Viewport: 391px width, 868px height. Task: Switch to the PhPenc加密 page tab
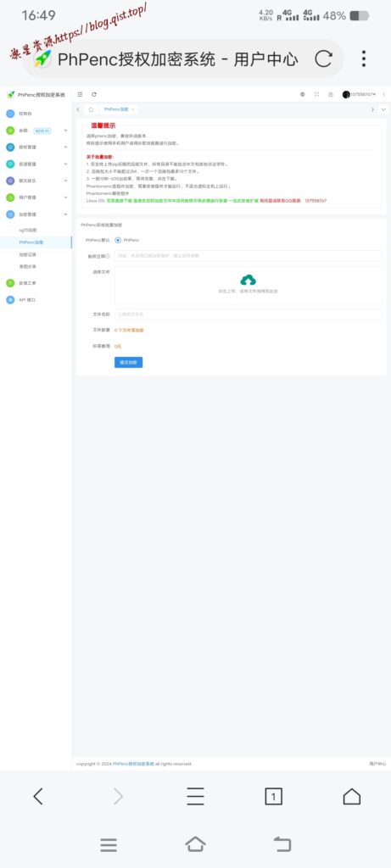click(115, 109)
